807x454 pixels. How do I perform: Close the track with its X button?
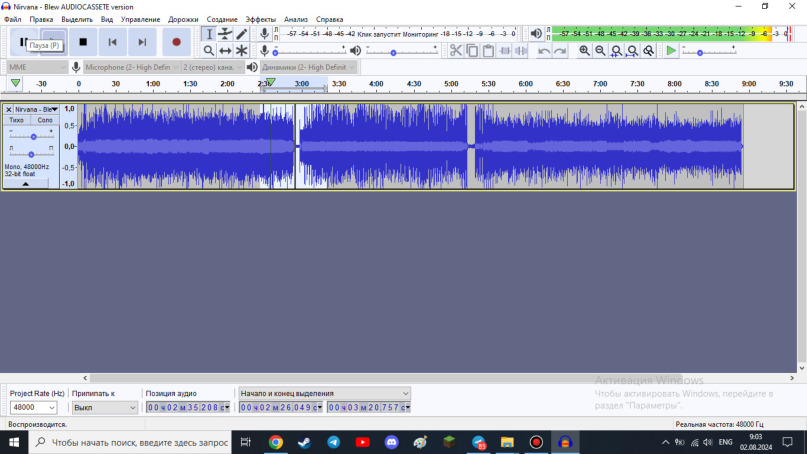[x=9, y=109]
